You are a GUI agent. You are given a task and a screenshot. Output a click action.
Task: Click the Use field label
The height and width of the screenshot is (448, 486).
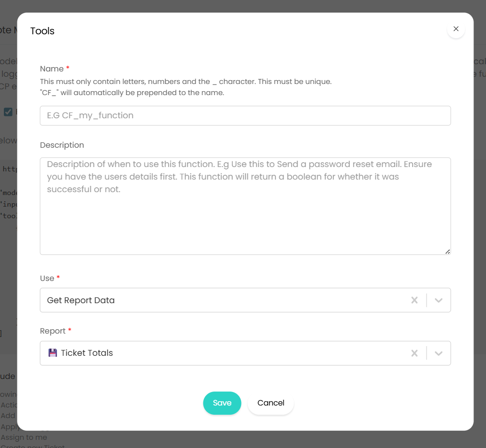click(x=47, y=278)
